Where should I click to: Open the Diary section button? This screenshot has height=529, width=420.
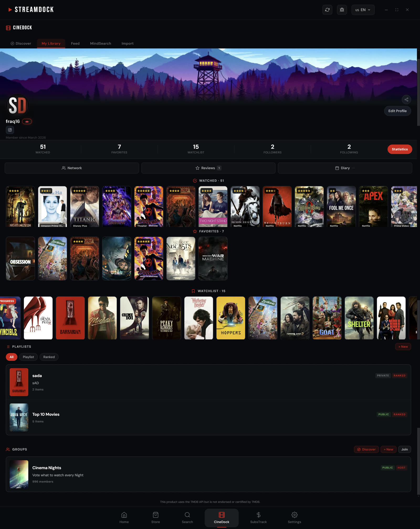(x=345, y=168)
